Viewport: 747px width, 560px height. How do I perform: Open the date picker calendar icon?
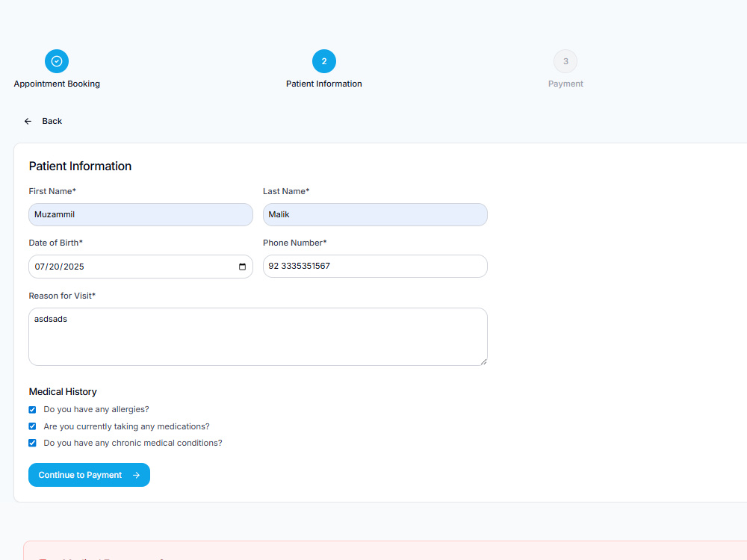coord(242,267)
